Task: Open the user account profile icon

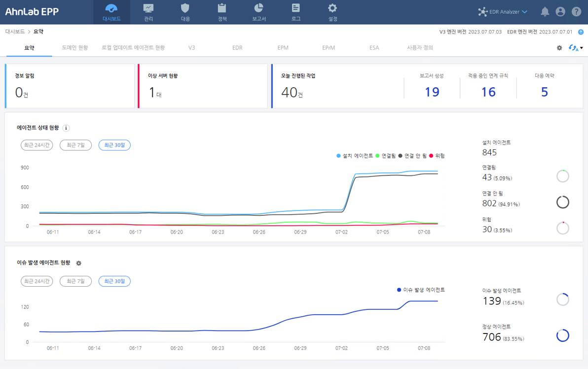Action: (x=560, y=12)
